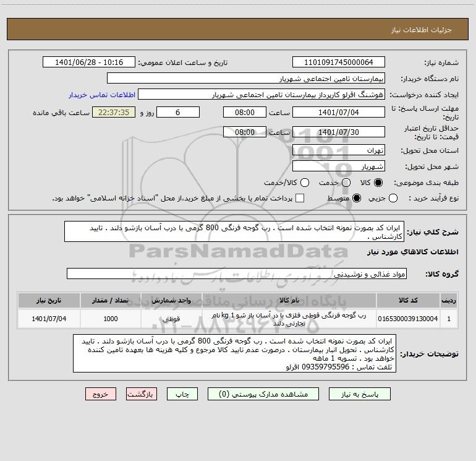Click the خروج exit button
This screenshot has height=461, width=476.
tap(101, 394)
